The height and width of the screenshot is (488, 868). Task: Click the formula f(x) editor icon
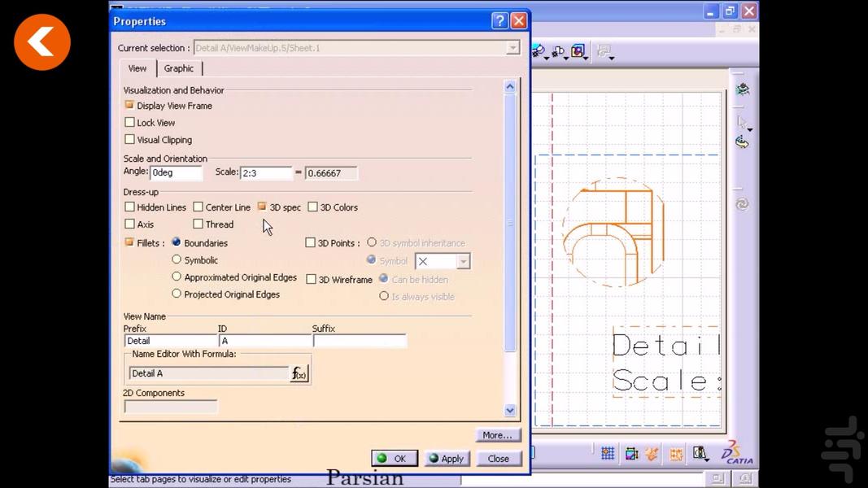click(x=298, y=373)
